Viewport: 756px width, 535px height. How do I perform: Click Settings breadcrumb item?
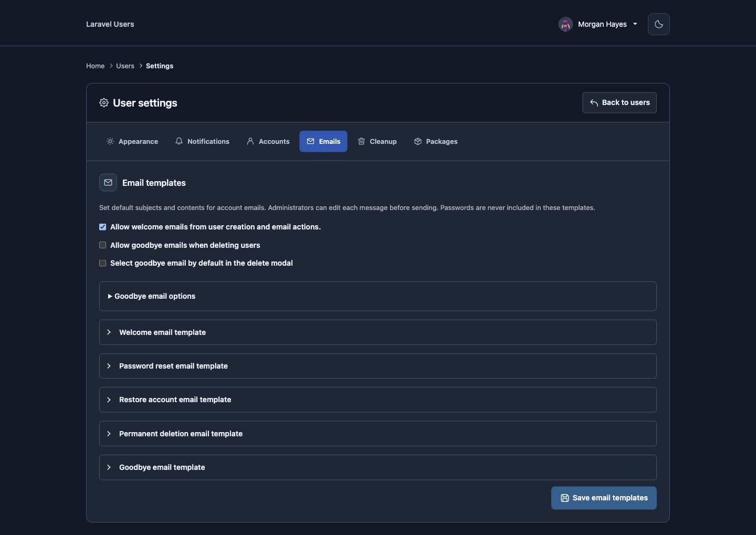(x=160, y=66)
